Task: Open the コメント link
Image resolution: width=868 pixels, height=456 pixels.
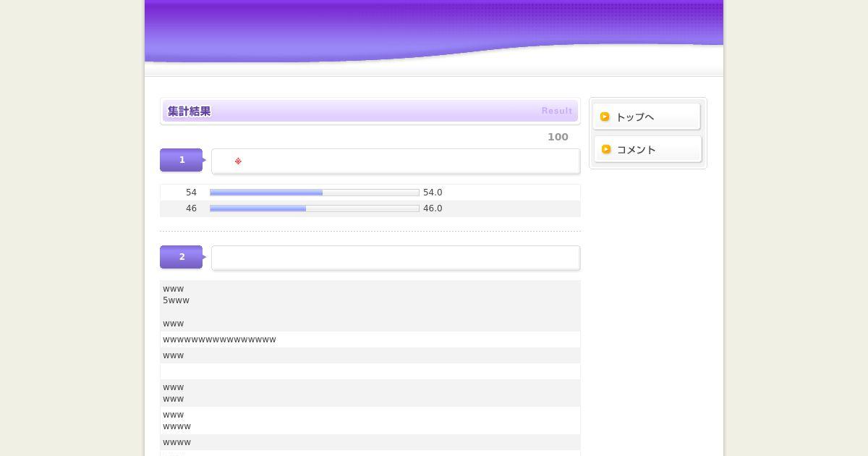Action: click(x=647, y=149)
